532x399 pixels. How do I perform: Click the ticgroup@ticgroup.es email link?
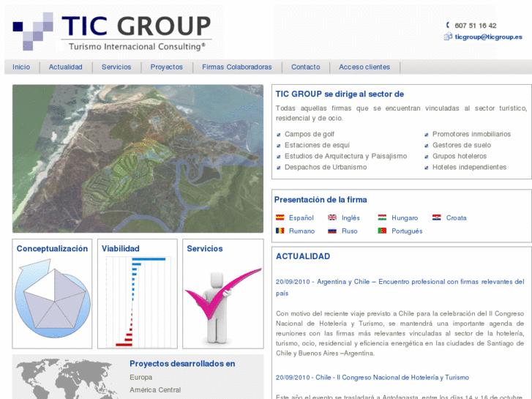click(488, 37)
